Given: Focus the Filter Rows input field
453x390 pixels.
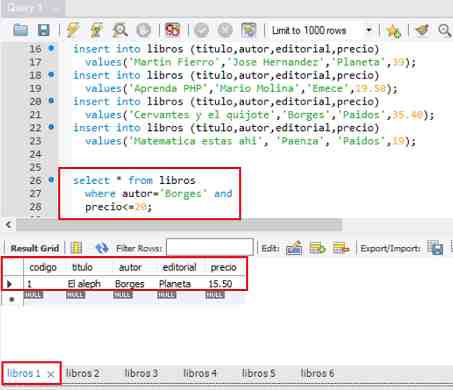Looking at the screenshot, I should pyautogui.click(x=210, y=247).
